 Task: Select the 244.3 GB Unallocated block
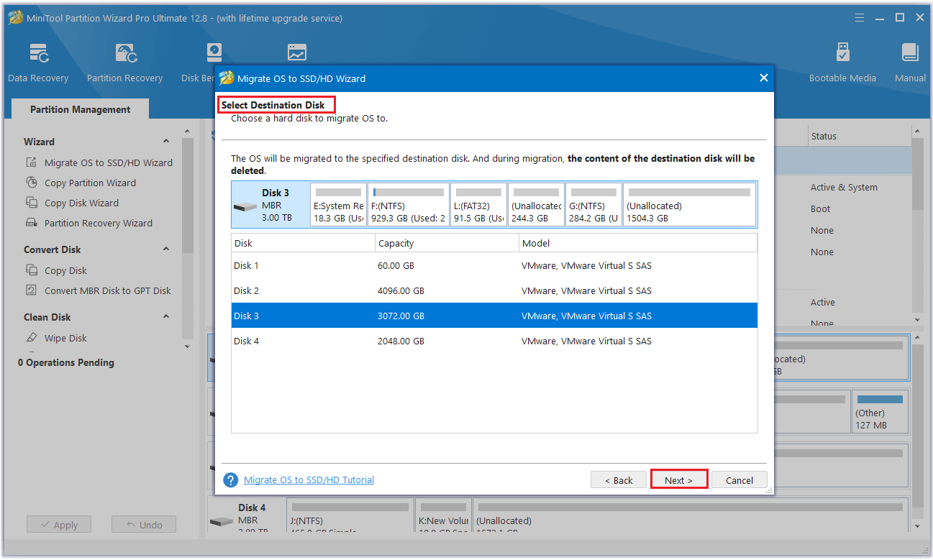point(536,205)
